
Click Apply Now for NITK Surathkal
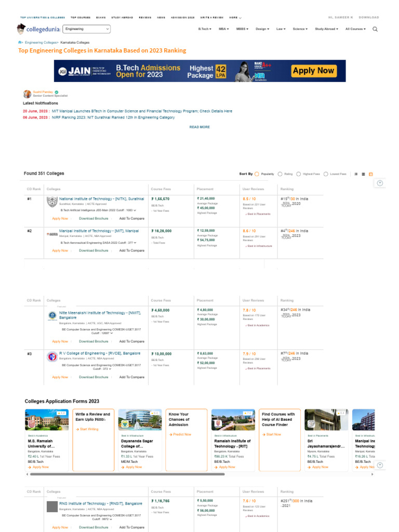pos(60,219)
